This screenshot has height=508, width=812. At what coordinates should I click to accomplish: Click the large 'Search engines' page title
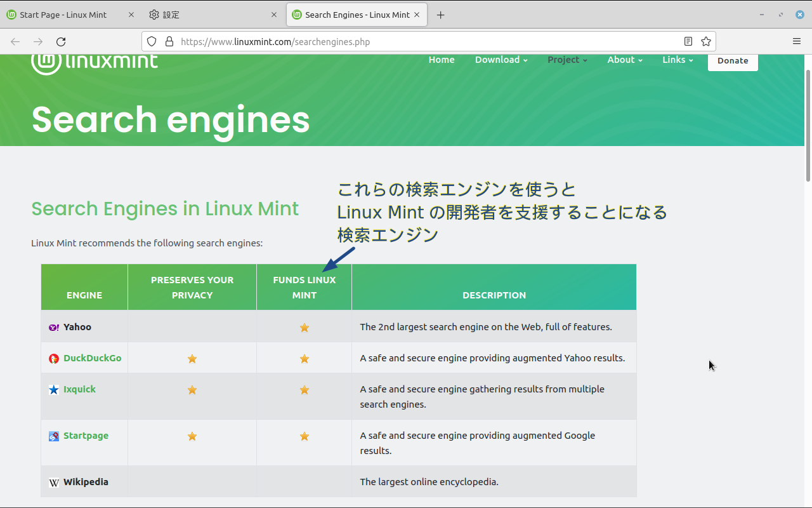[x=171, y=119]
